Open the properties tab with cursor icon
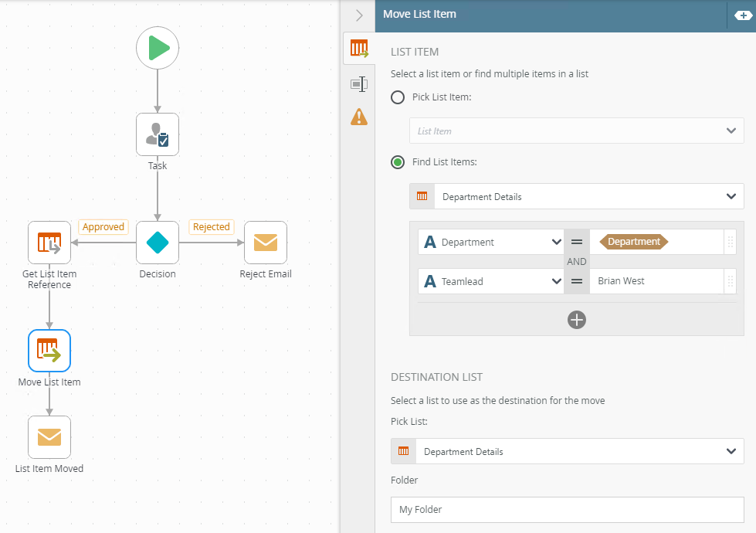The image size is (756, 533). point(359,83)
